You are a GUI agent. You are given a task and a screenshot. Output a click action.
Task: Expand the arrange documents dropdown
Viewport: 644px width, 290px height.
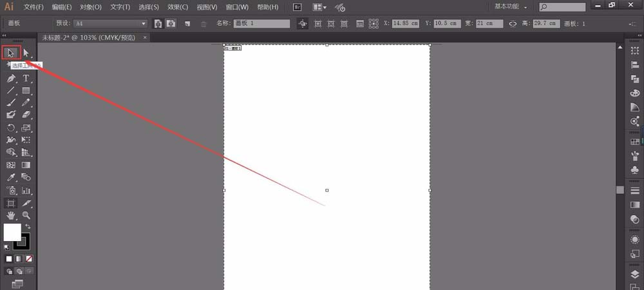319,7
